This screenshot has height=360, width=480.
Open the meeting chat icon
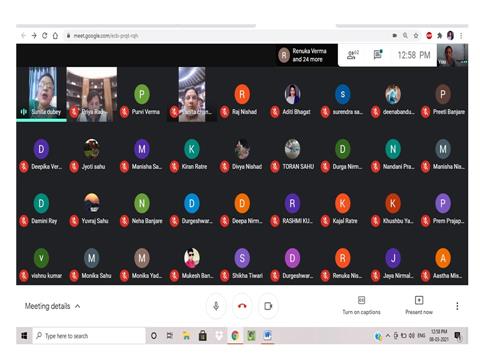click(378, 54)
